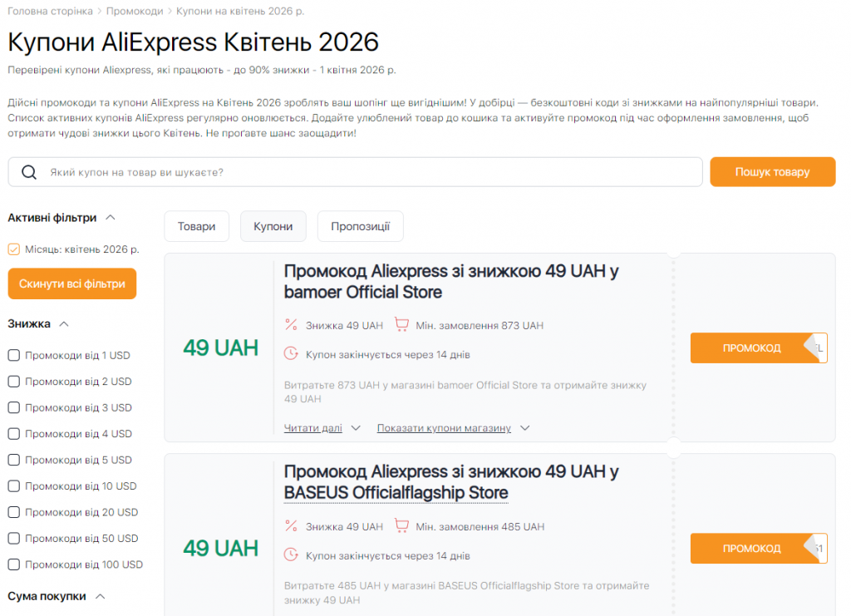Check the Промокоди від 100 USD option
The height and width of the screenshot is (616, 851).
pos(13,564)
